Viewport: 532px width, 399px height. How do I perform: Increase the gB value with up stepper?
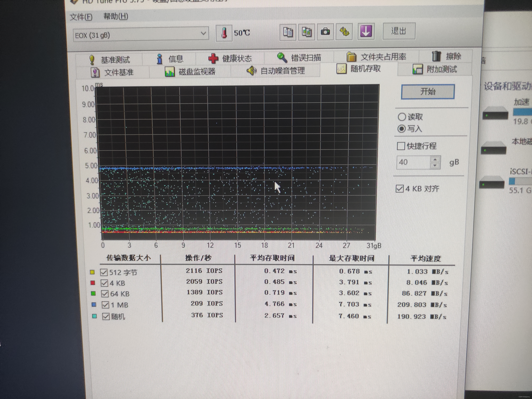pyautogui.click(x=435, y=160)
